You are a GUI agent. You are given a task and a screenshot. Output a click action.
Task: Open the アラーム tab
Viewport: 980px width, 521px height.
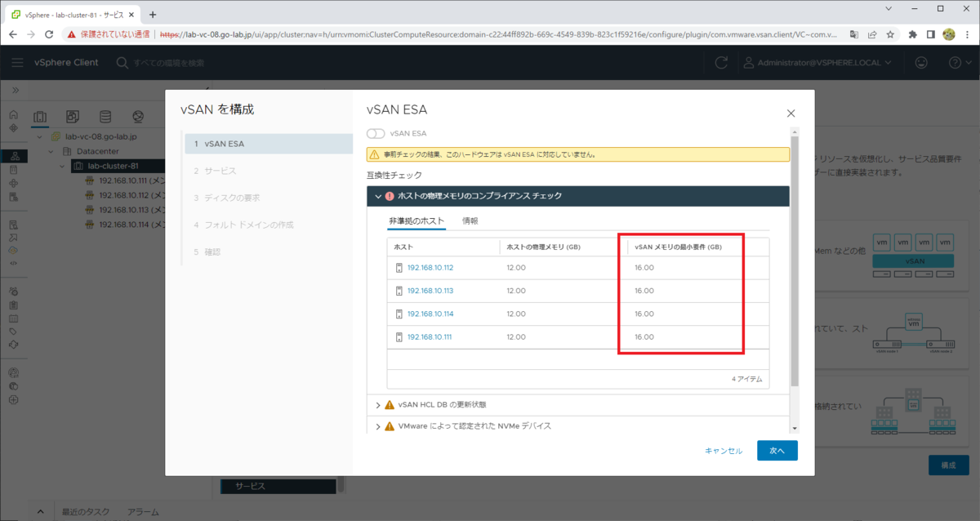tap(143, 512)
